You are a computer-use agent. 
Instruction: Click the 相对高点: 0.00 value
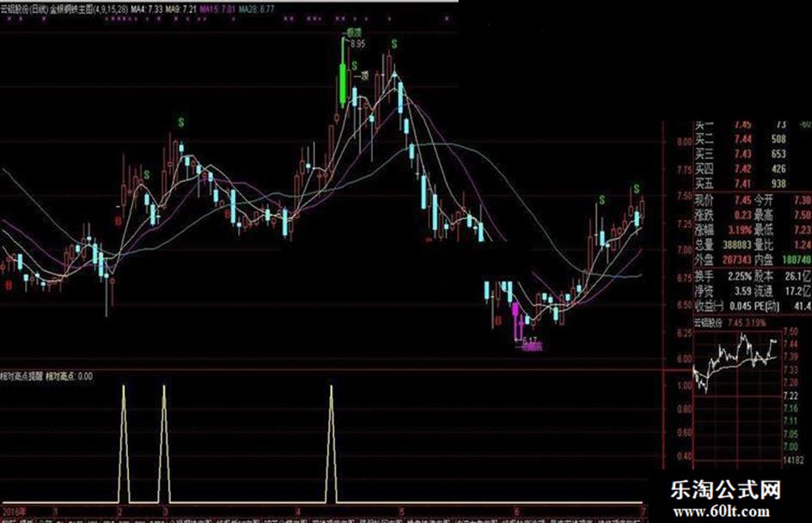pos(70,376)
